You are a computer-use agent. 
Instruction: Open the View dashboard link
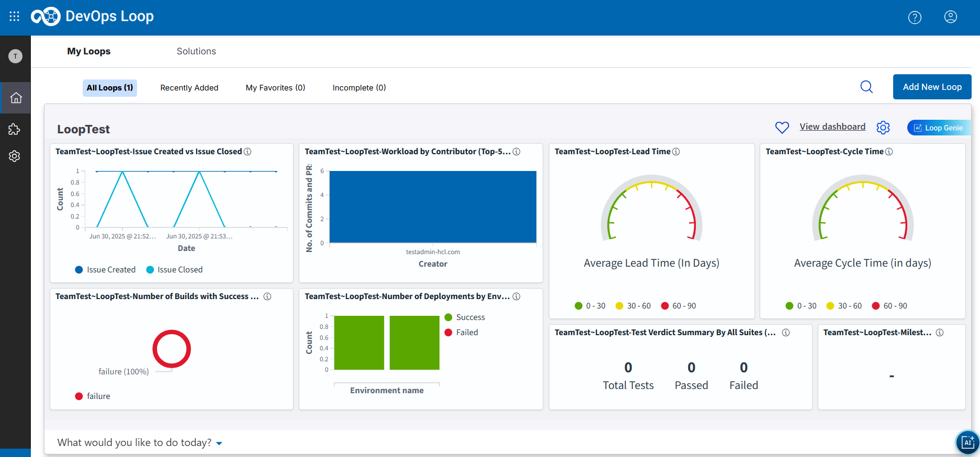pos(832,127)
